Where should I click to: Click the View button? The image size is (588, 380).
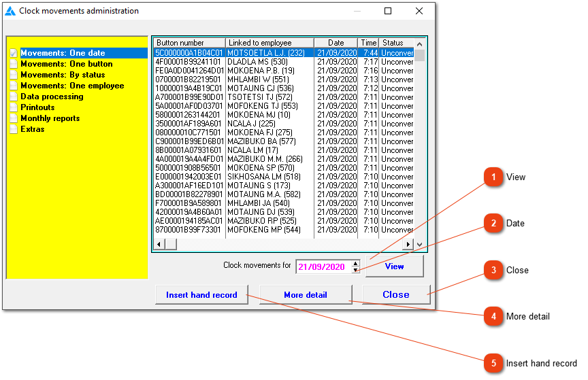tap(395, 266)
